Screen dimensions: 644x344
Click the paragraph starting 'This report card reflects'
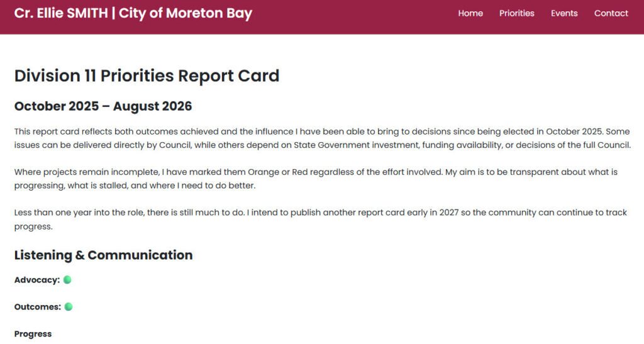[323, 138]
